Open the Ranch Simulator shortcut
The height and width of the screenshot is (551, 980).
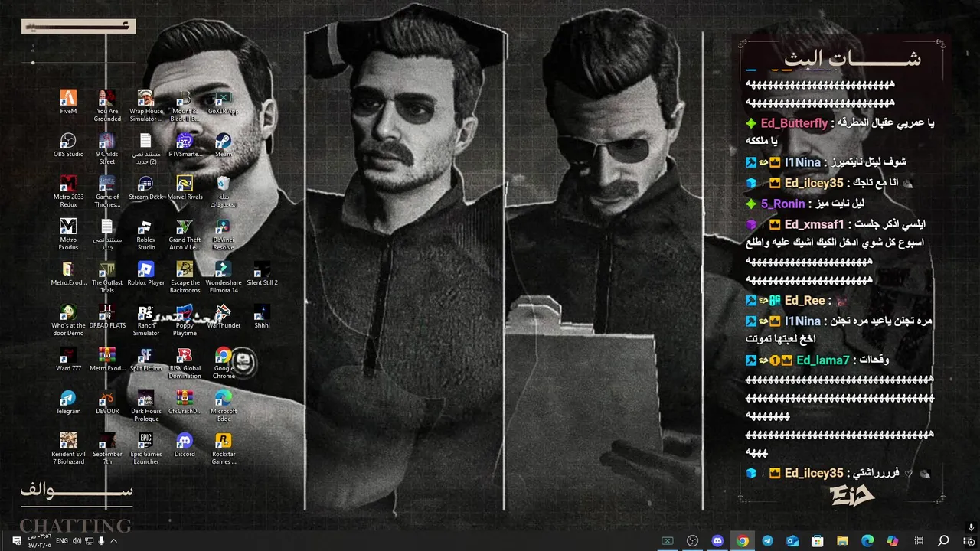click(x=146, y=320)
